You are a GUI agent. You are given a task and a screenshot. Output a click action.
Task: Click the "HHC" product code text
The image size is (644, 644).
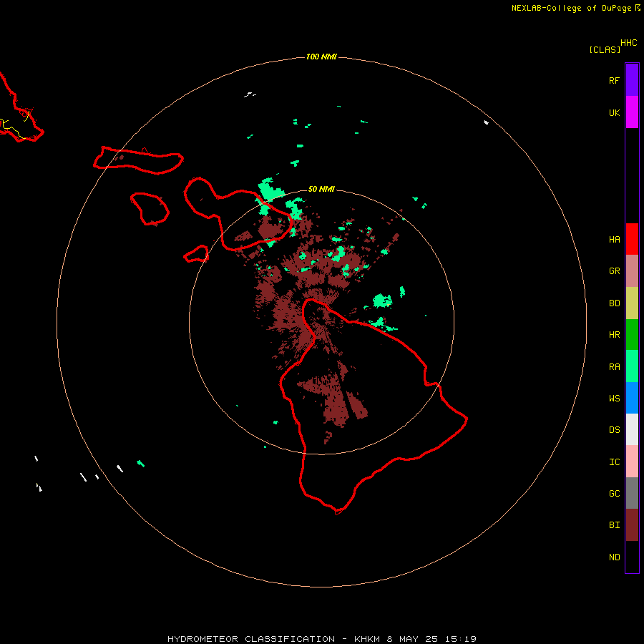tap(628, 43)
